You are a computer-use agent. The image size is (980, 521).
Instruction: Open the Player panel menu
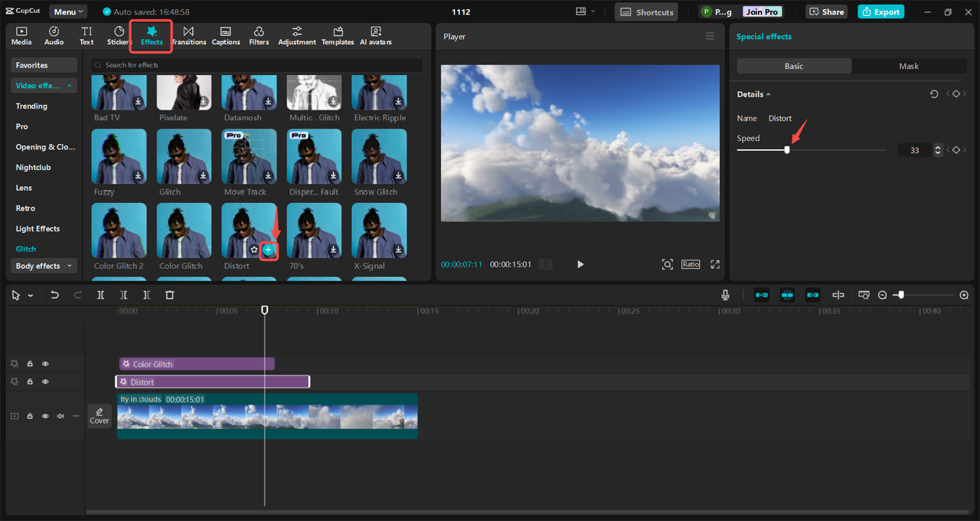[x=710, y=36]
